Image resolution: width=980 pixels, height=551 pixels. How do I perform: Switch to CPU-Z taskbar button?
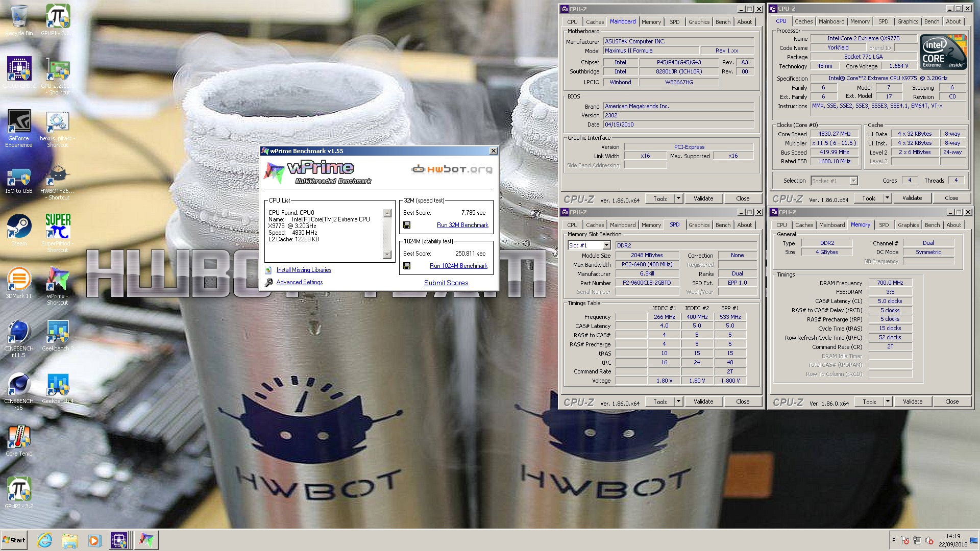119,540
